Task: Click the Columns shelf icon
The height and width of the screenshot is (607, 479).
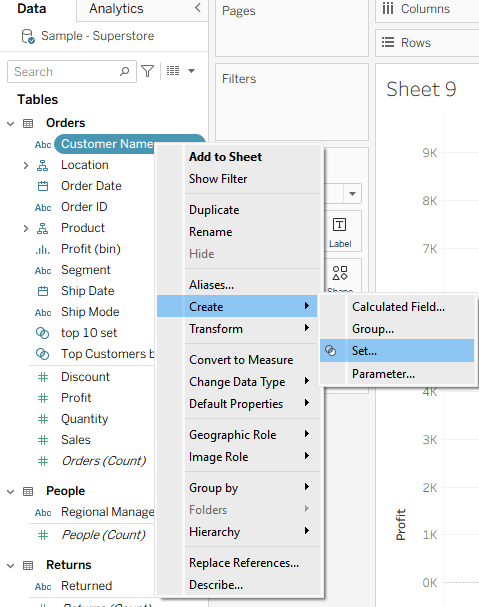Action: (x=388, y=9)
